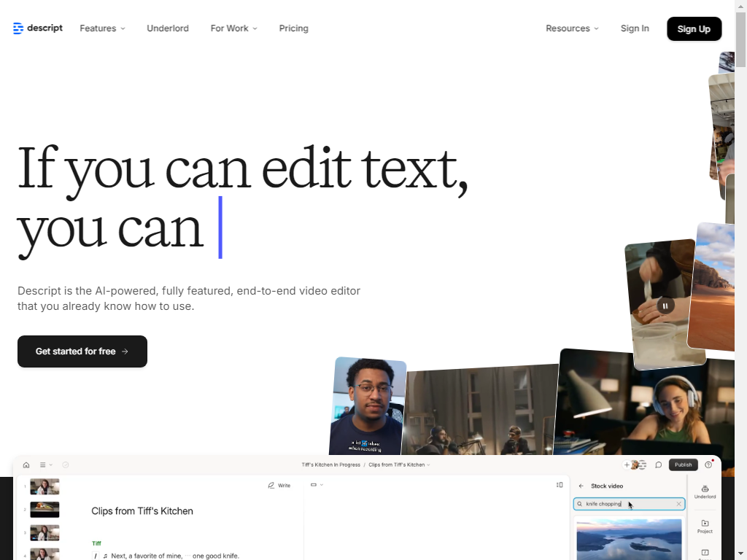This screenshot has width=747, height=560.
Task: Click the plus icon beside the avatars
Action: pyautogui.click(x=627, y=464)
